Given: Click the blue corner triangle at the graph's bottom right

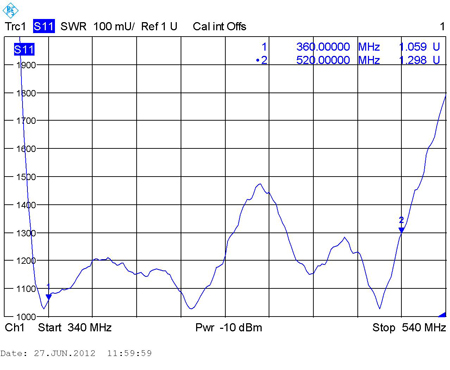Looking at the screenshot, I should coord(442,314).
